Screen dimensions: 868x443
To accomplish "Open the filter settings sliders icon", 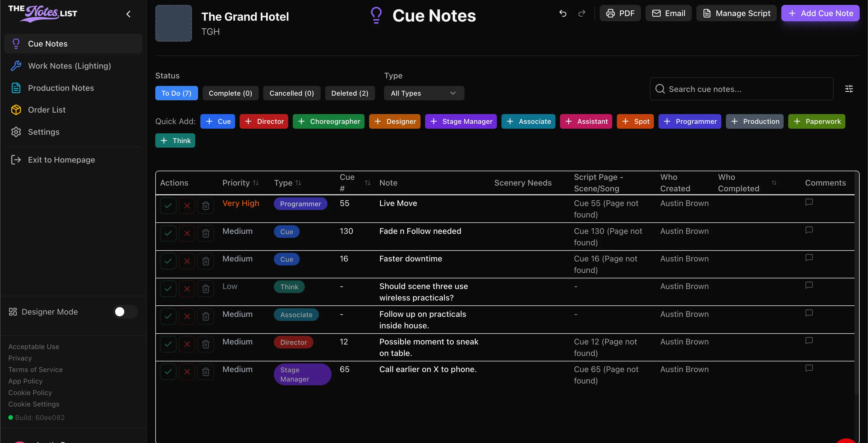I will tap(849, 89).
